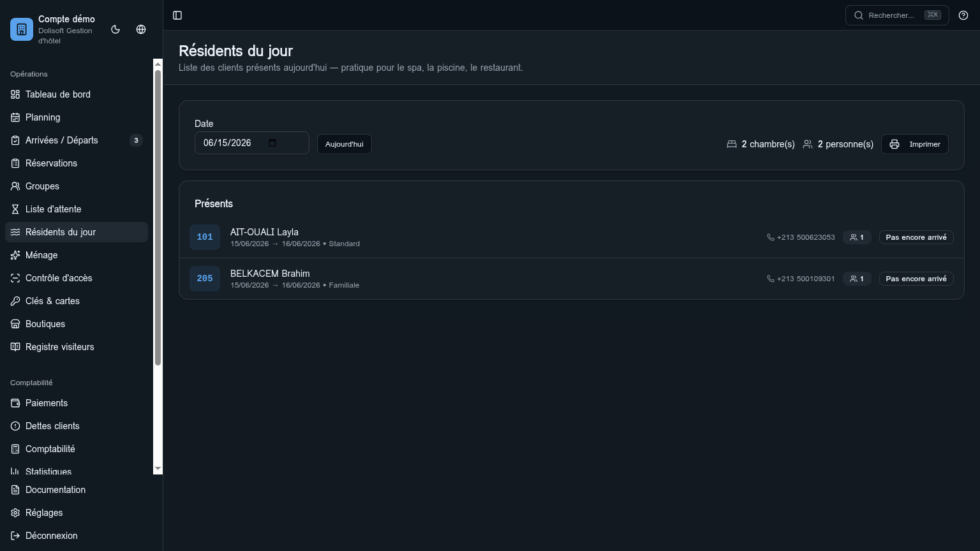Open the calendar picker in date field
The width and height of the screenshot is (980, 551).
click(272, 143)
